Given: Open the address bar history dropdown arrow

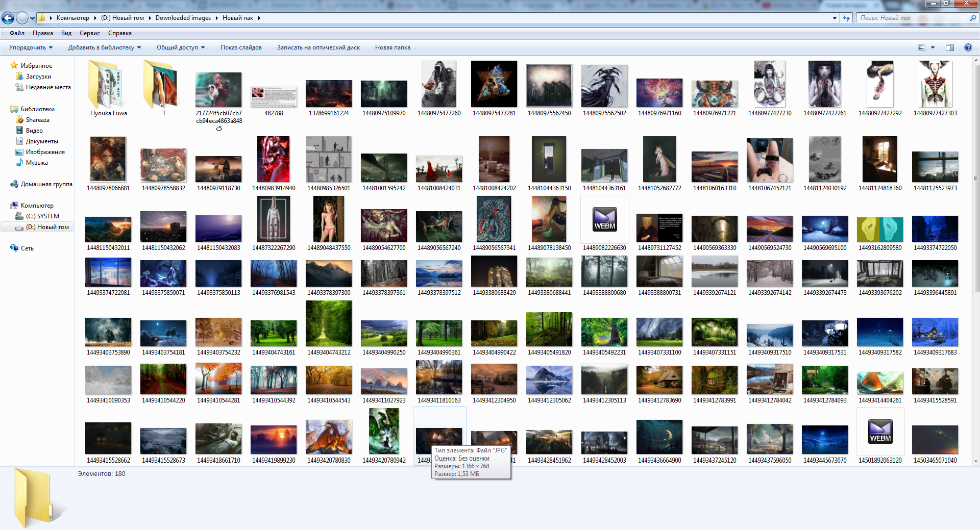Looking at the screenshot, I should [x=835, y=18].
